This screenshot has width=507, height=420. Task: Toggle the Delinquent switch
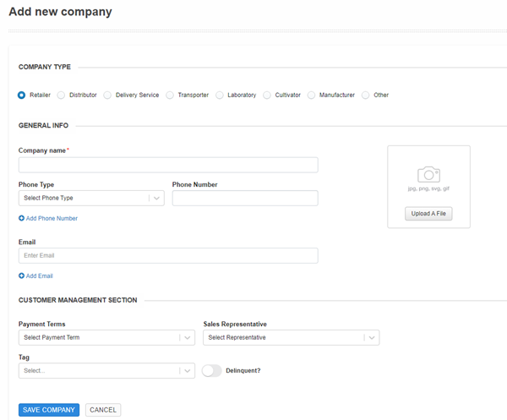pyautogui.click(x=212, y=370)
